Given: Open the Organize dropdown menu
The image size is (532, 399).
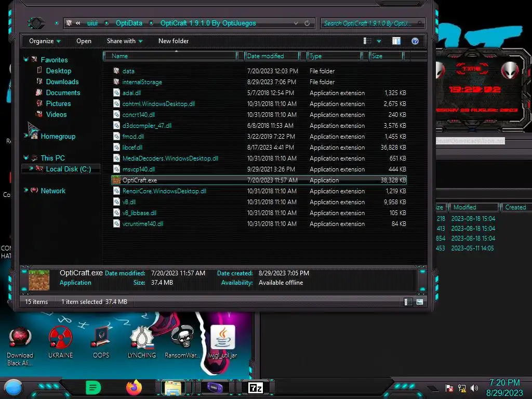Looking at the screenshot, I should [x=45, y=41].
